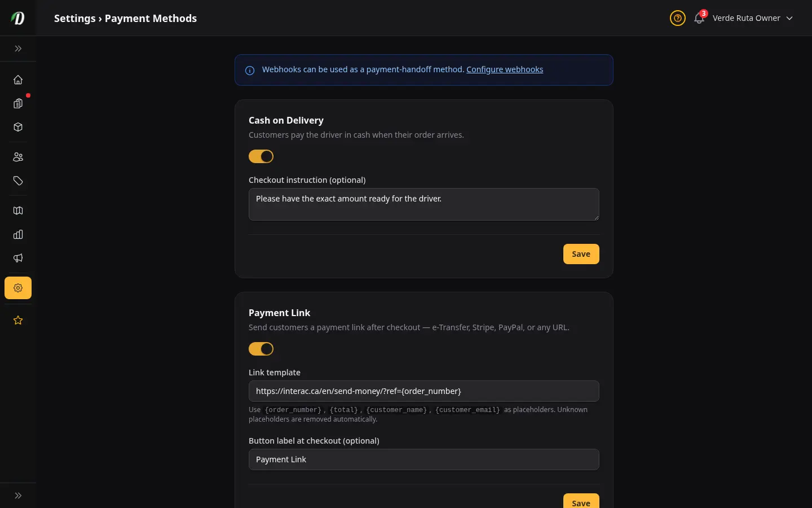The image size is (812, 508).
Task: Click the Button label at checkout field
Action: (424, 459)
